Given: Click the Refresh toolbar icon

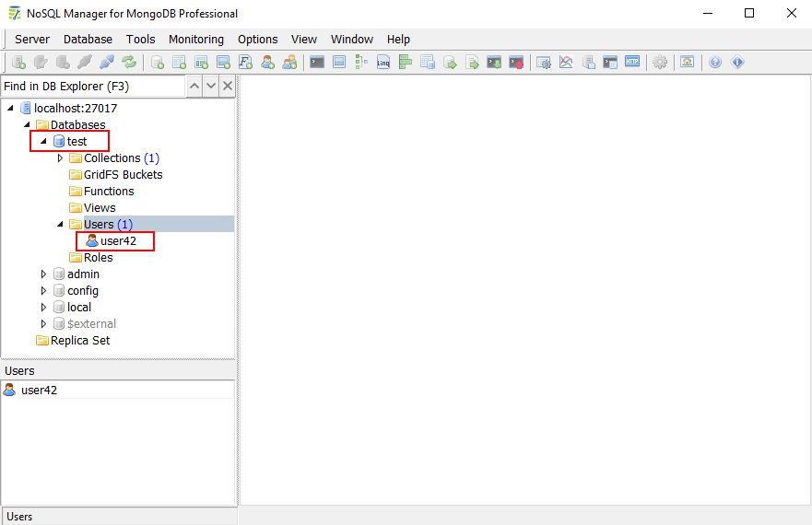Looking at the screenshot, I should pos(129,63).
